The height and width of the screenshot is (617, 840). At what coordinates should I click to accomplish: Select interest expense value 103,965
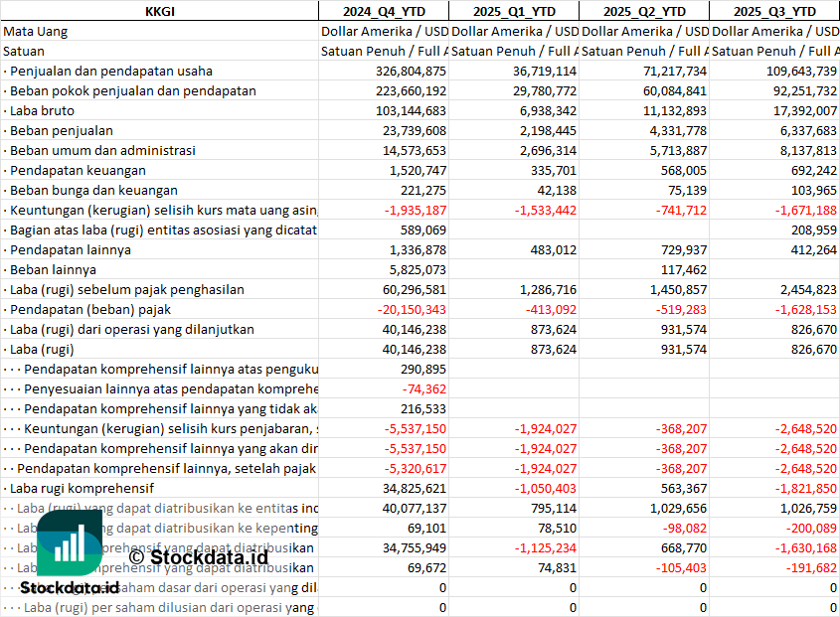click(x=814, y=190)
